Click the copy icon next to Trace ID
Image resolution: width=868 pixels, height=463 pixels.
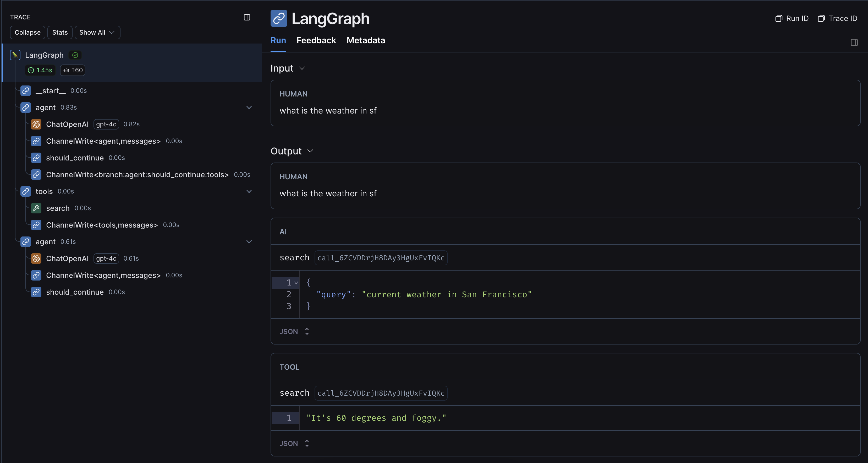coord(821,19)
